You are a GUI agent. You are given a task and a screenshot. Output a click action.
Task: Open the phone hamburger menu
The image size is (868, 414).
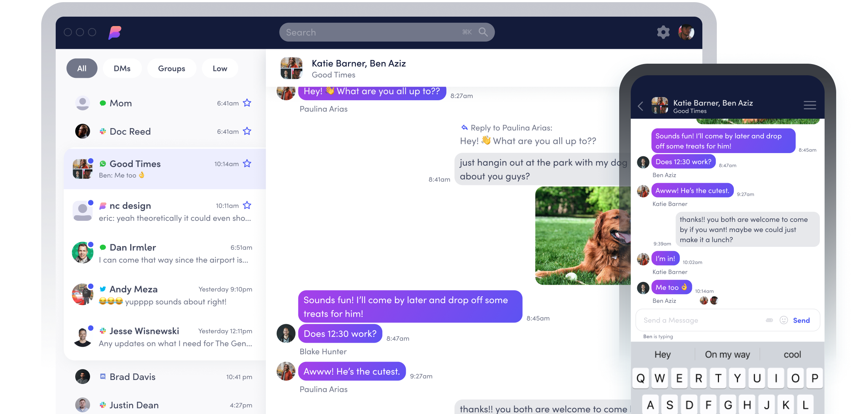pyautogui.click(x=809, y=105)
